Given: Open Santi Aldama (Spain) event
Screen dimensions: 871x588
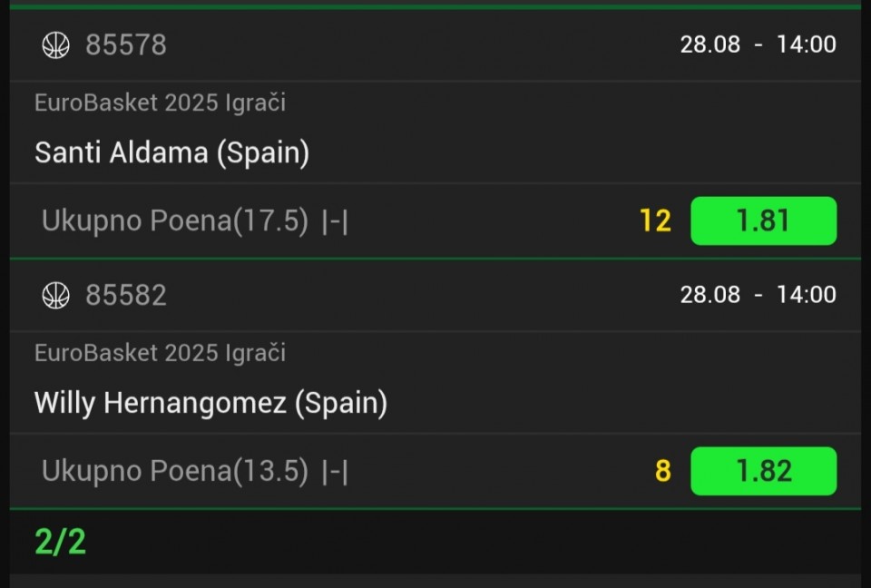Looking at the screenshot, I should click(x=171, y=152).
